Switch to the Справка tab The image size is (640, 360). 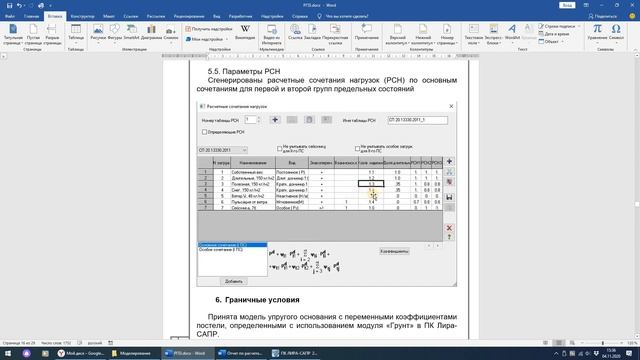click(300, 16)
